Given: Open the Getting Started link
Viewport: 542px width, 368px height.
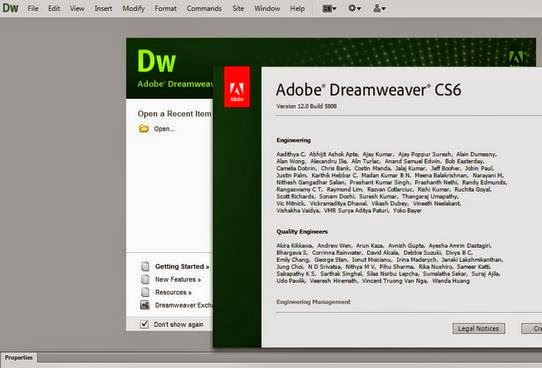Looking at the screenshot, I should [182, 266].
